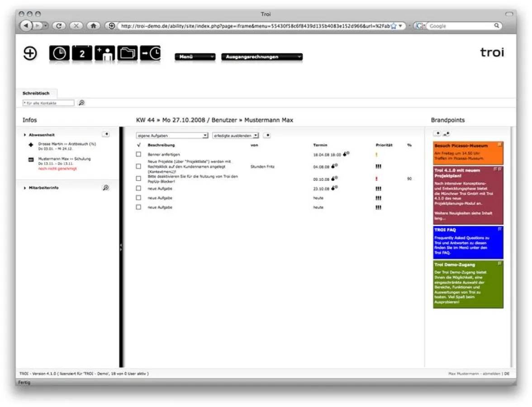Image resolution: width=532 pixels, height=407 pixels.
Task: Click the circled plus icon in header
Action: (30, 53)
